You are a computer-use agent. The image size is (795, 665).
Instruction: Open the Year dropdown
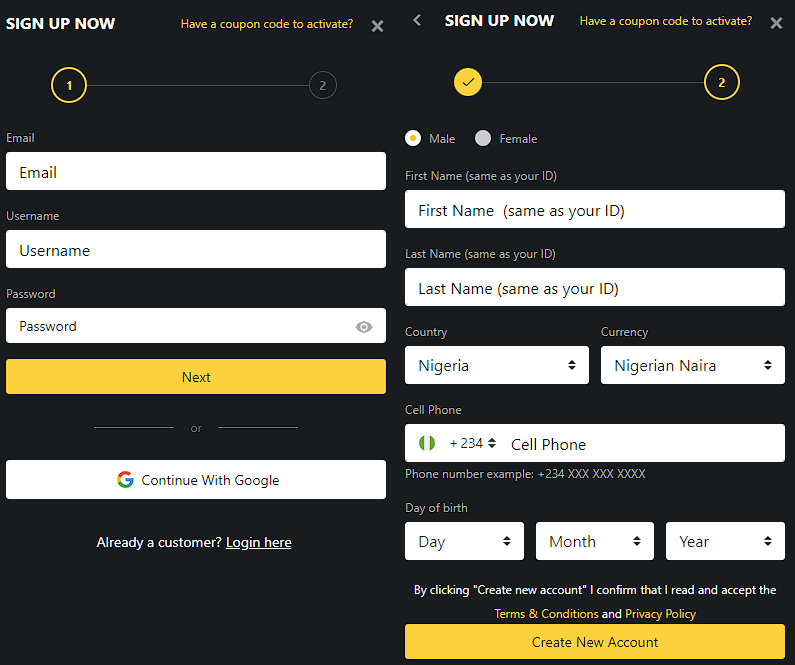724,542
